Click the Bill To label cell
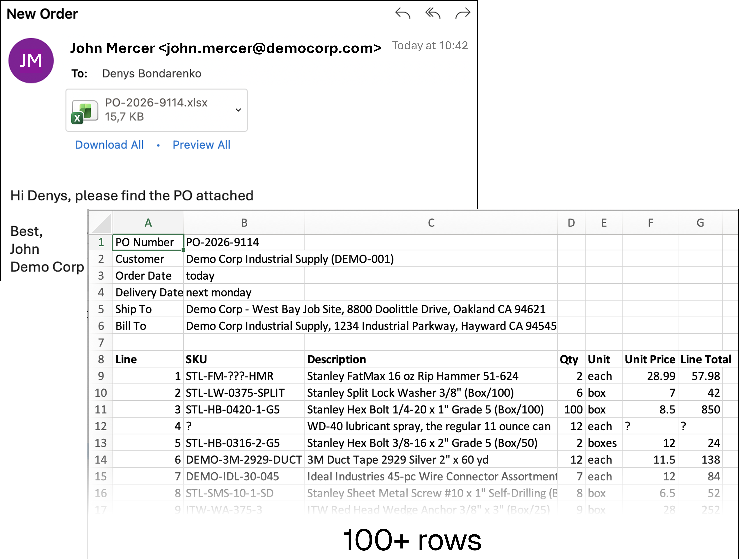Screen dimensions: 739x560 pyautogui.click(x=148, y=326)
